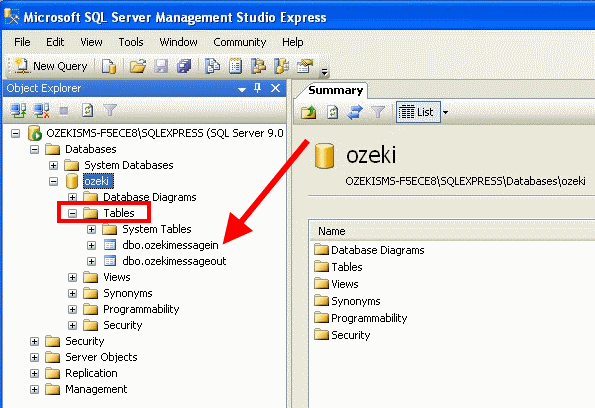Click the Connect icon in Object Explorer

click(x=18, y=110)
